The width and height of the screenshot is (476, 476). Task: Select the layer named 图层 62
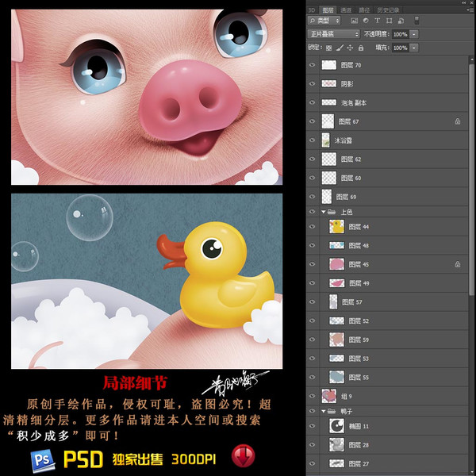point(387,159)
